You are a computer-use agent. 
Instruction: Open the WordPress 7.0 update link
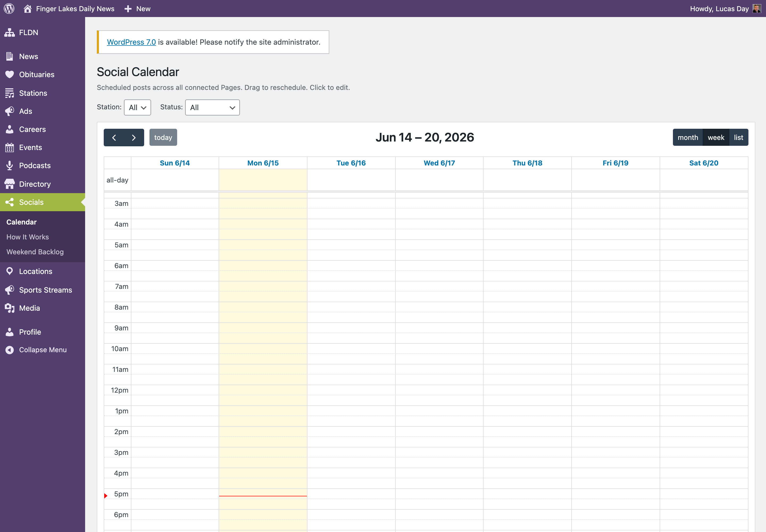131,42
